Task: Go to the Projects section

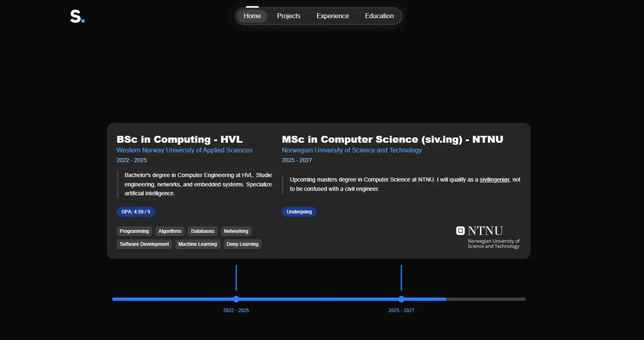Action: click(289, 16)
